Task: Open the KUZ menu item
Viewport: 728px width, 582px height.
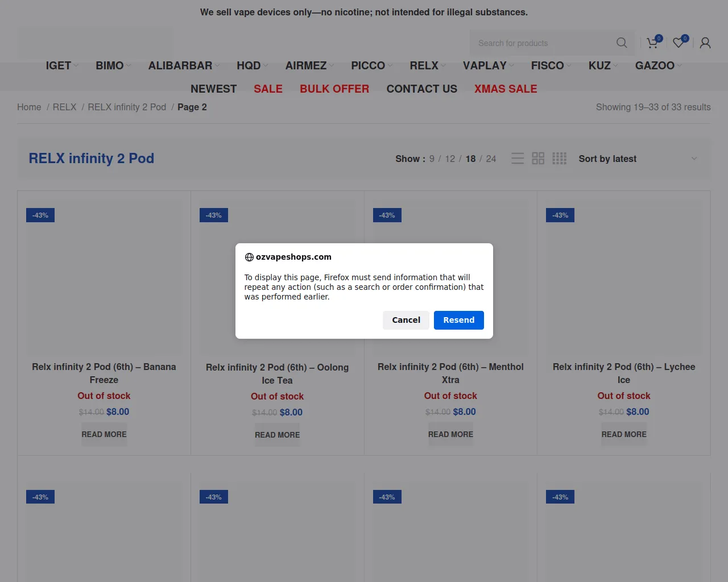Action: 599,65
